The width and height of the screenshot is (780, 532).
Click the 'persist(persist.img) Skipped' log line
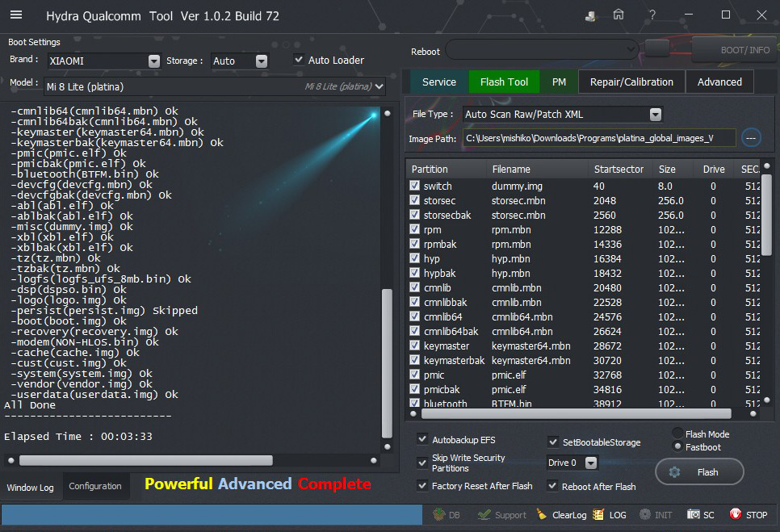pyautogui.click(x=104, y=310)
